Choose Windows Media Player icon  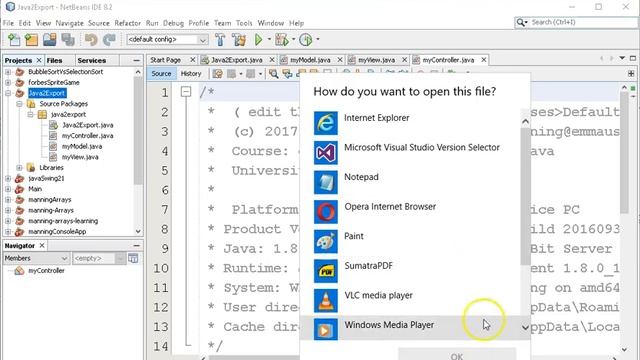[326, 330]
